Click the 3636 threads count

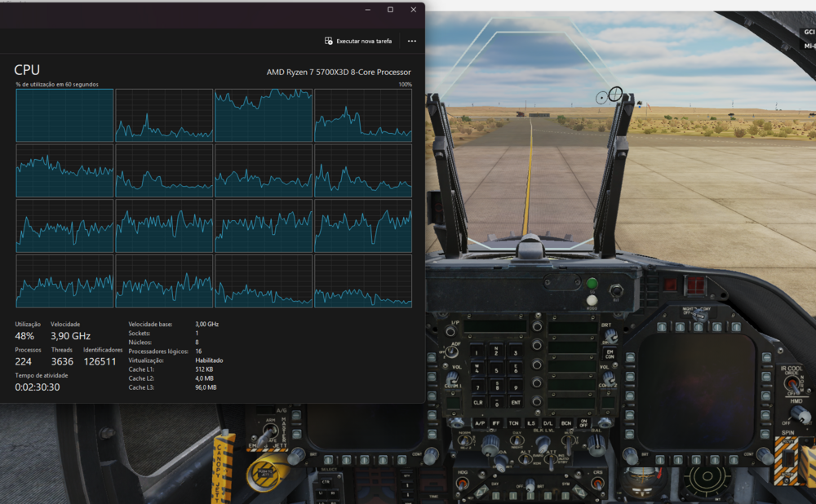tap(62, 361)
